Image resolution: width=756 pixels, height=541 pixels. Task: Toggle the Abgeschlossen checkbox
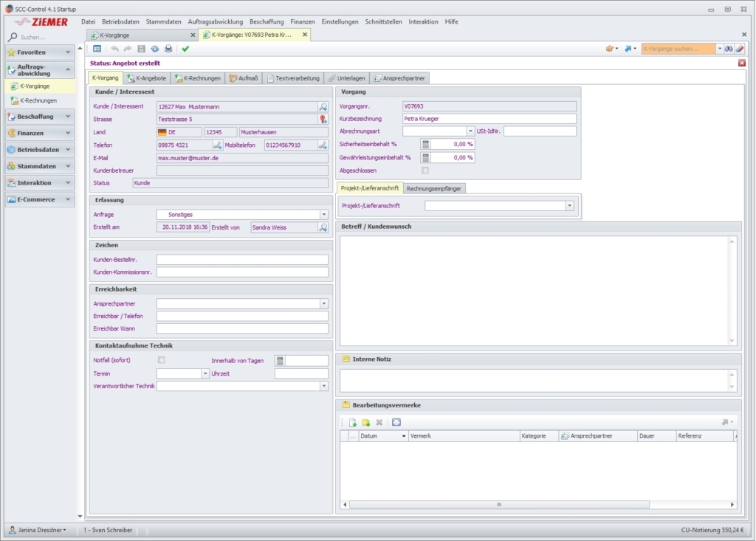425,170
